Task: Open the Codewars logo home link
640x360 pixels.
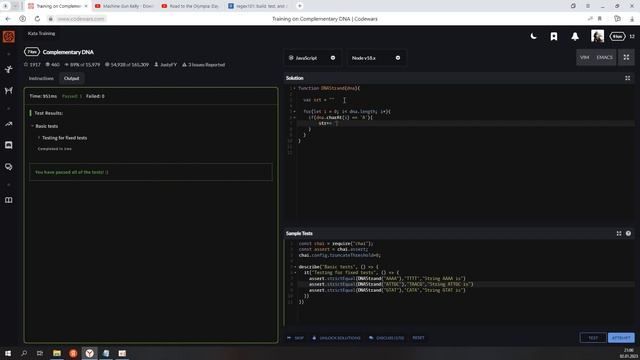Action: point(9,36)
